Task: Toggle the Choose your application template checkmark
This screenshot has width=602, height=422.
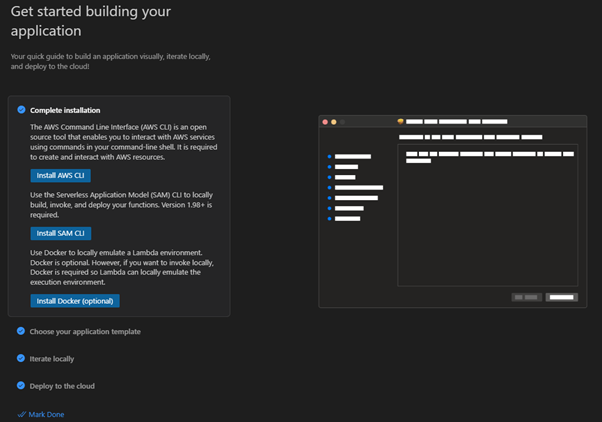Action: pyautogui.click(x=21, y=331)
